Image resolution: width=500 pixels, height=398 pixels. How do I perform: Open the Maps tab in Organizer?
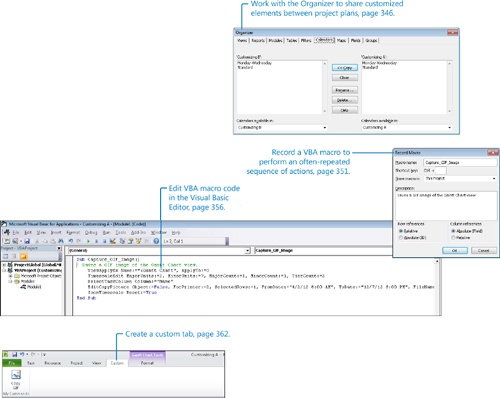pos(341,40)
